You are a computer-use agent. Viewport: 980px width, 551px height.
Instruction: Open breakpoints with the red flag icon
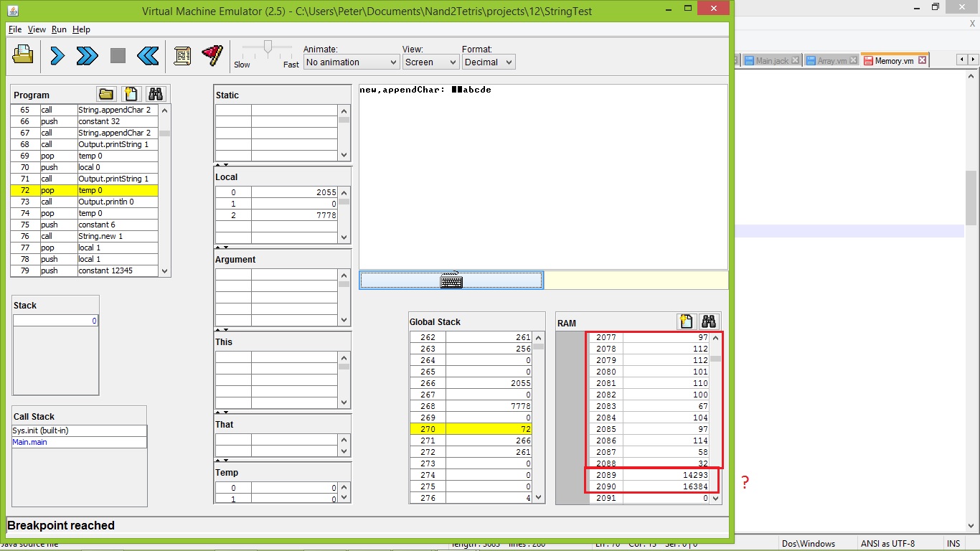click(x=212, y=55)
